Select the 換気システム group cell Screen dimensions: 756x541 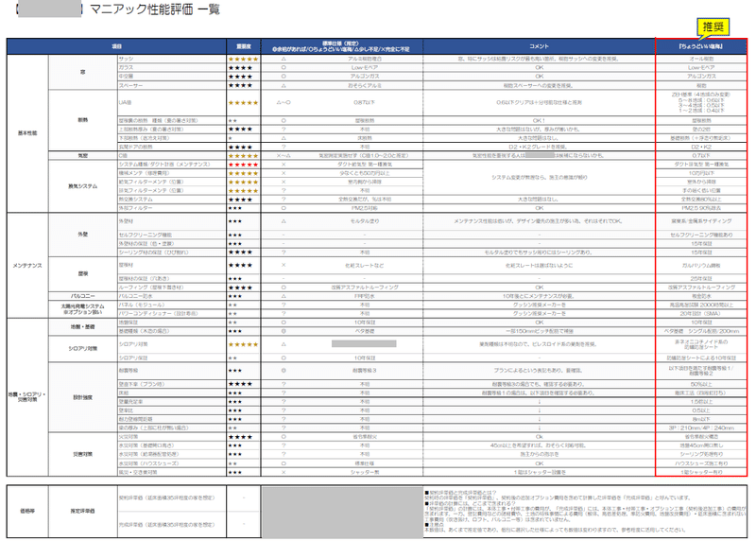[83, 186]
